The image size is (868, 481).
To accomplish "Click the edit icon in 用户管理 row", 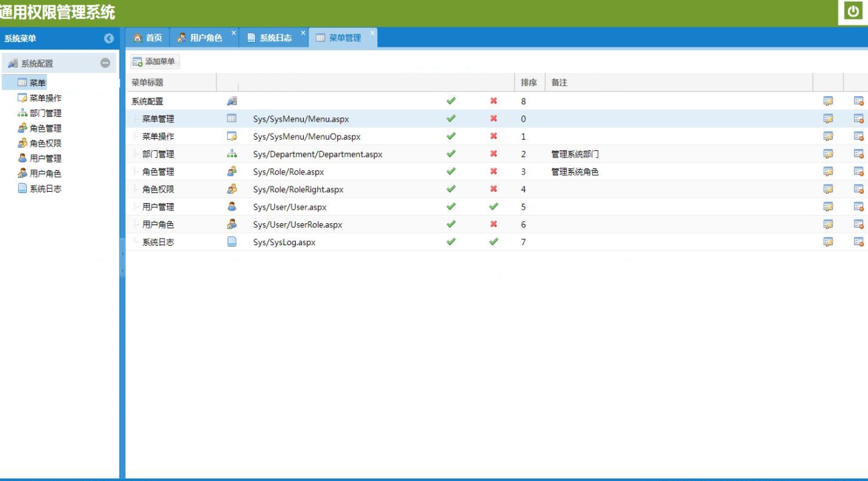I will click(x=828, y=206).
